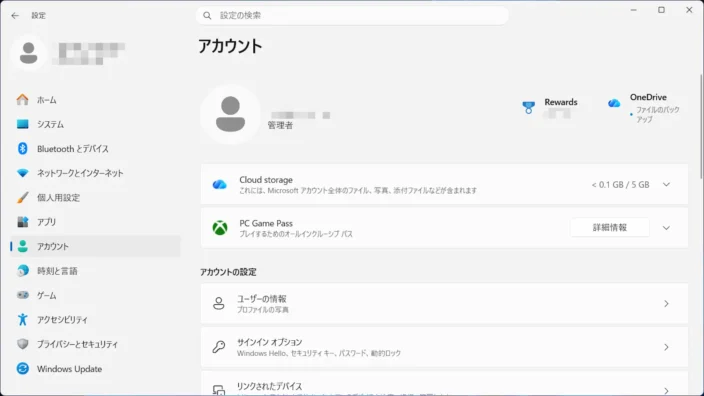Click the リンクされたデバイス device icon
The width and height of the screenshot is (704, 396).
tap(219, 390)
